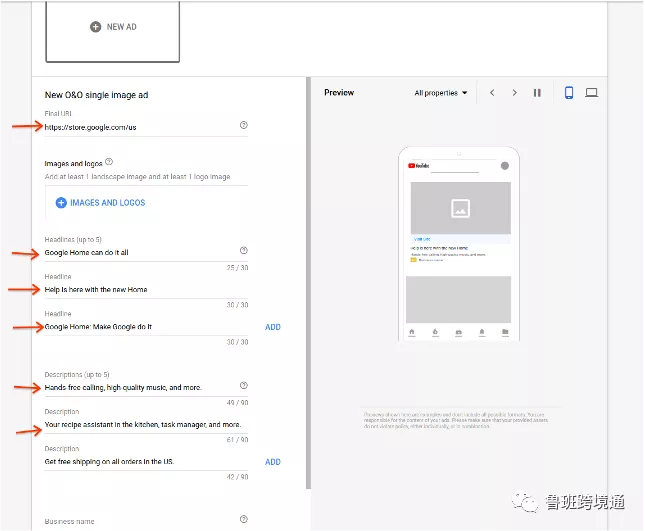Screen dimensions: 645x531
Task: Click subscriptions icon in preview bottom bar
Action: tap(459, 332)
